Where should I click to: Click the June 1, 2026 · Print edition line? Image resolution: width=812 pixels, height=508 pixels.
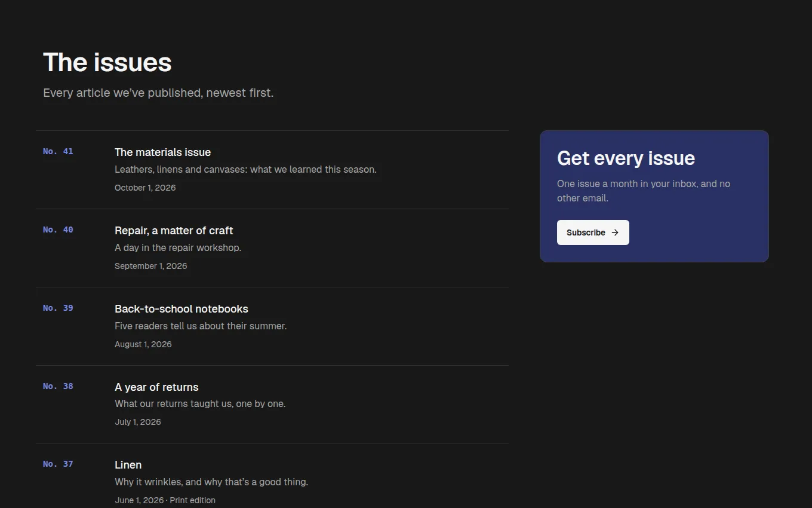coord(165,500)
